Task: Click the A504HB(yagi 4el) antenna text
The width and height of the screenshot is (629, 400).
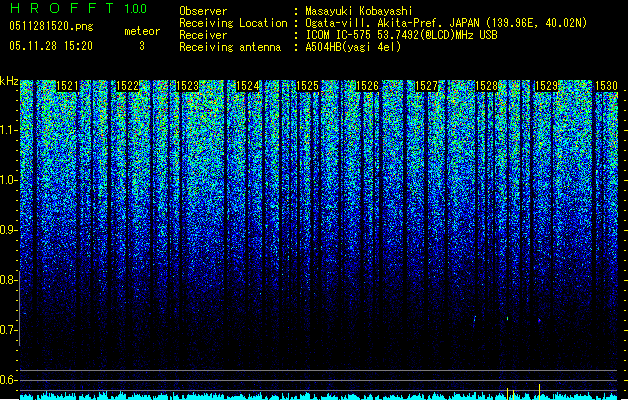Action: 353,47
